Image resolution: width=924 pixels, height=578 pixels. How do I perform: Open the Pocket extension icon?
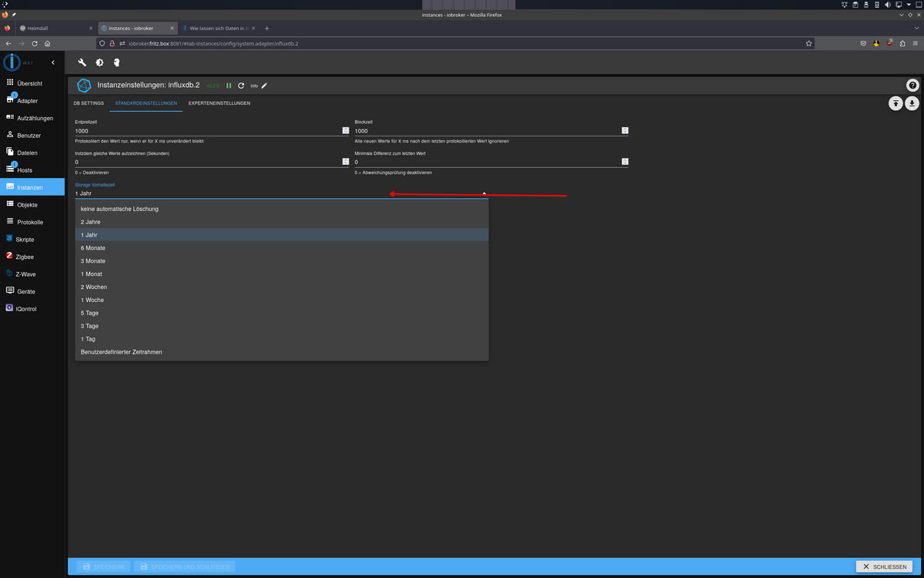tap(863, 43)
